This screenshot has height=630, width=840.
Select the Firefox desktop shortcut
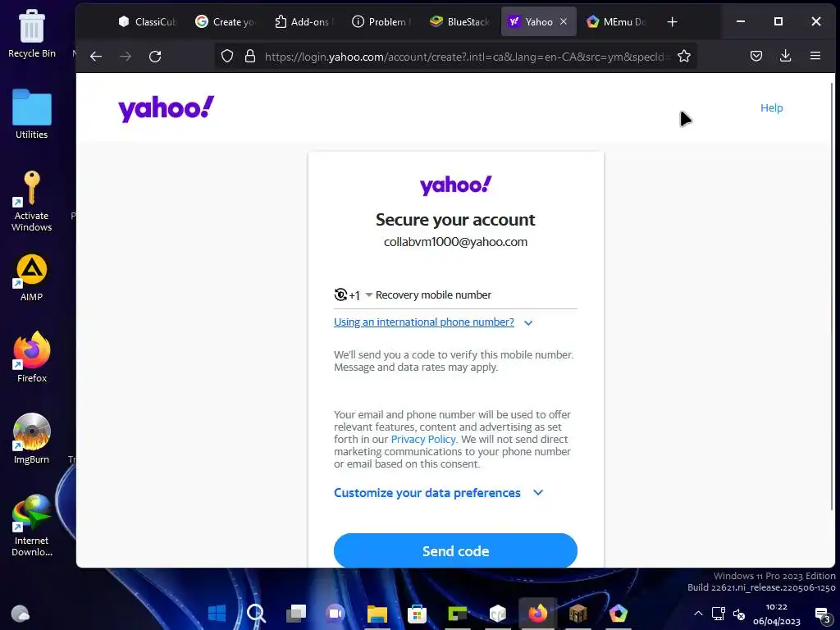click(x=32, y=358)
